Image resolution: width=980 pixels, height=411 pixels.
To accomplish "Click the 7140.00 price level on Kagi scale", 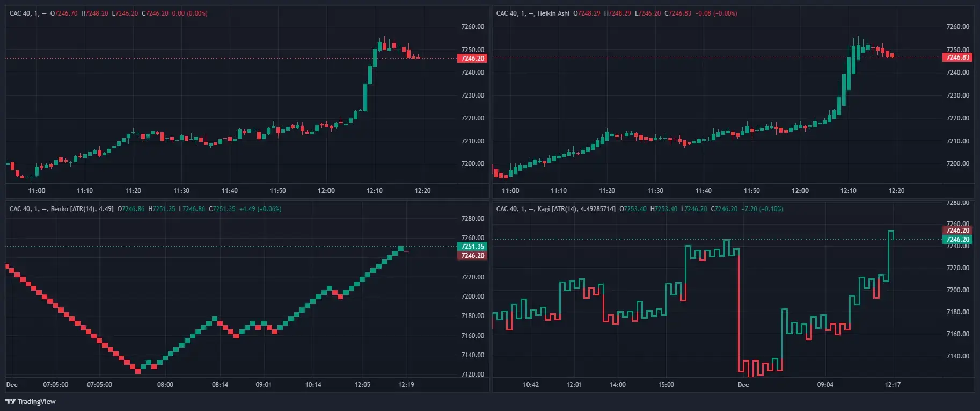I will [x=958, y=356].
